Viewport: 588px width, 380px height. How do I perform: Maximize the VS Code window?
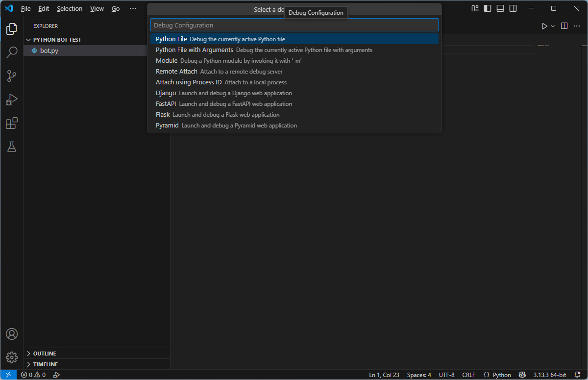point(554,8)
